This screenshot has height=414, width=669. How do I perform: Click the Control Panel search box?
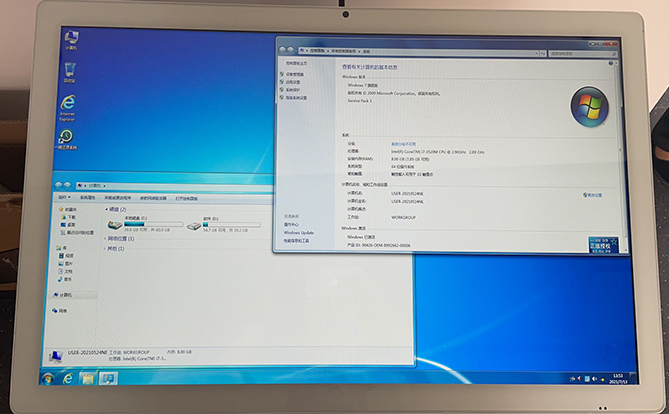[582, 54]
